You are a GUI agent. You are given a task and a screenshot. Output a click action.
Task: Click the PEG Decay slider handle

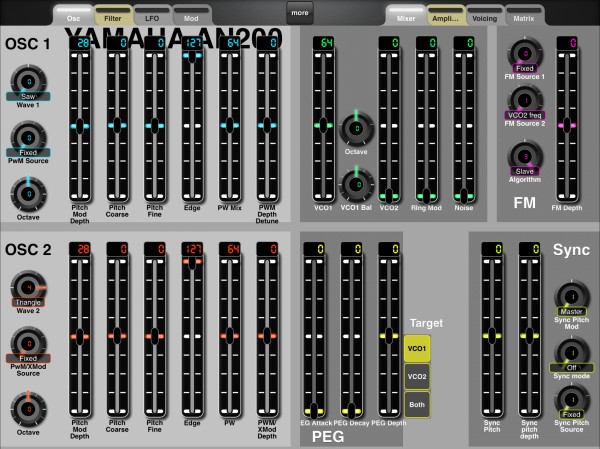point(351,411)
